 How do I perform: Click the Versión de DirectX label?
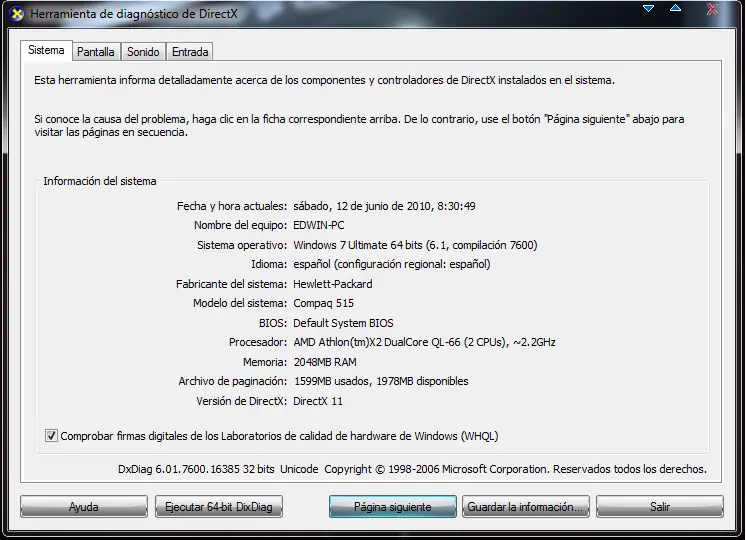coord(242,401)
